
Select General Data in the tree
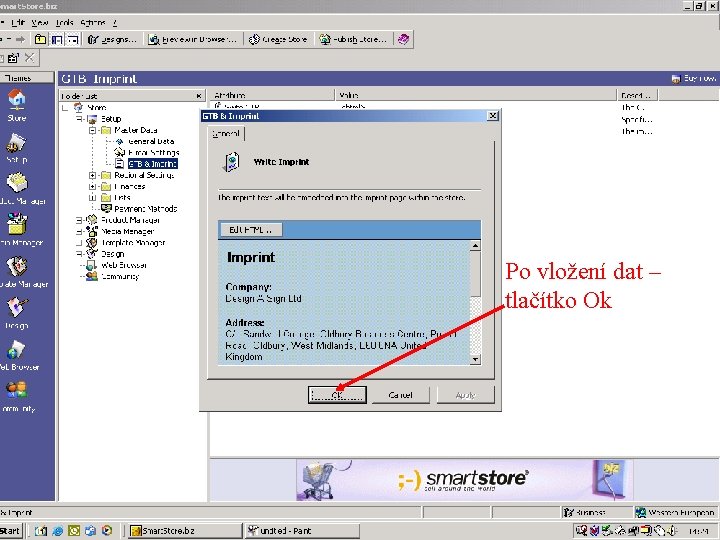point(151,141)
